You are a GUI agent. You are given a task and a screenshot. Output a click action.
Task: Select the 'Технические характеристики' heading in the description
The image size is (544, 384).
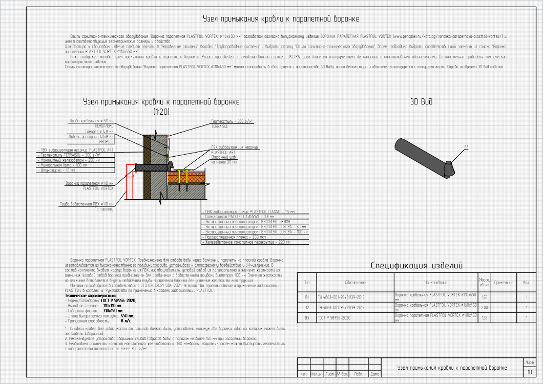(x=91, y=296)
